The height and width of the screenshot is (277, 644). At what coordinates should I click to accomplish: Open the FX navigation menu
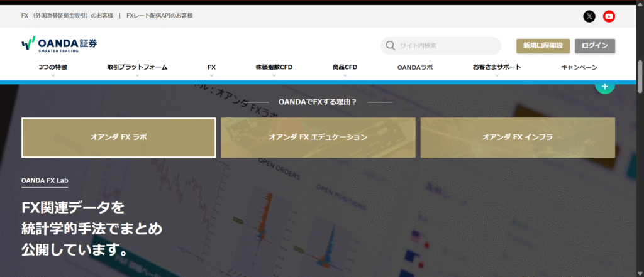(211, 67)
